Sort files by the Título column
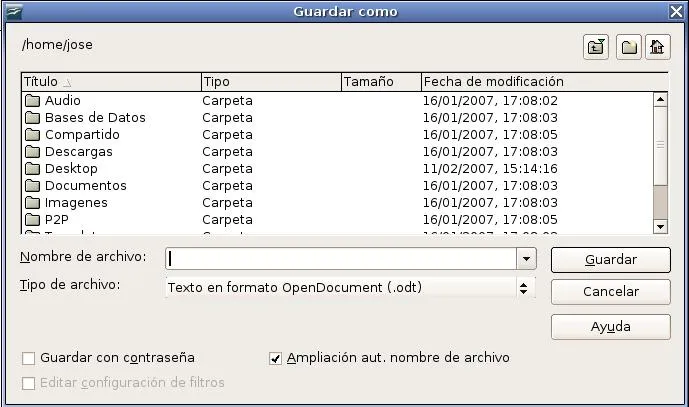Screen dimensions: 689x407 (110, 81)
